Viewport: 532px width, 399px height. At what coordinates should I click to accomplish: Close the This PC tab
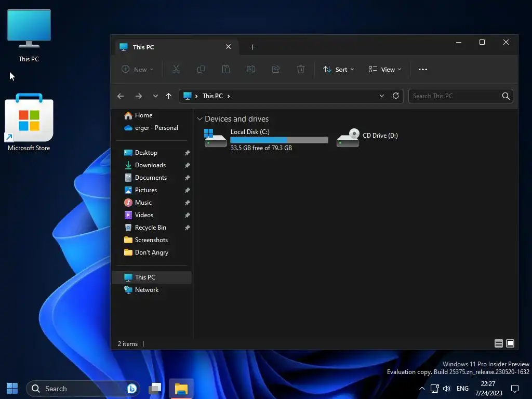[x=229, y=46]
